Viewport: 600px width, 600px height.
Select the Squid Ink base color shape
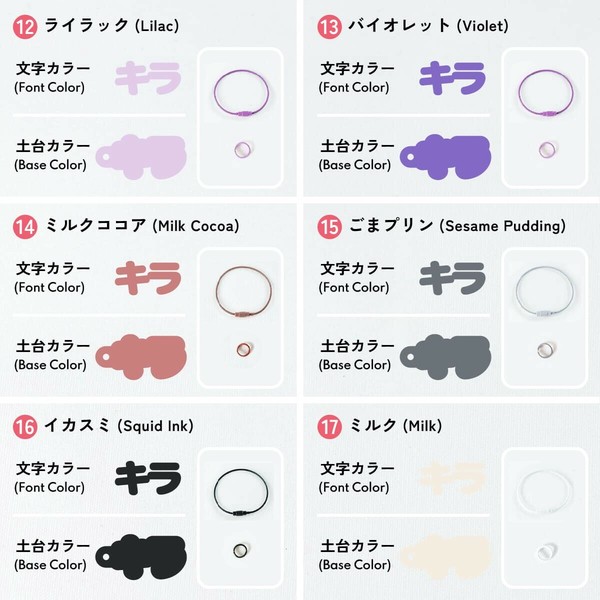coord(141,557)
